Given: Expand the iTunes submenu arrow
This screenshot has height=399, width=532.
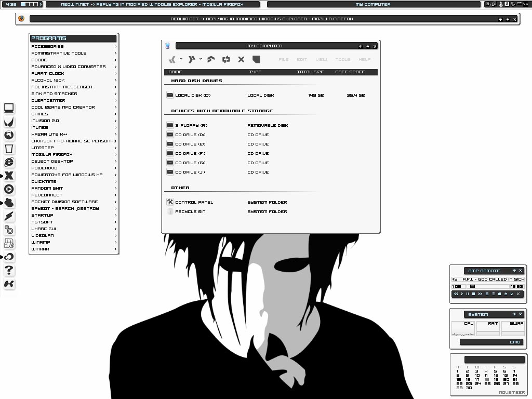Looking at the screenshot, I should pos(115,128).
